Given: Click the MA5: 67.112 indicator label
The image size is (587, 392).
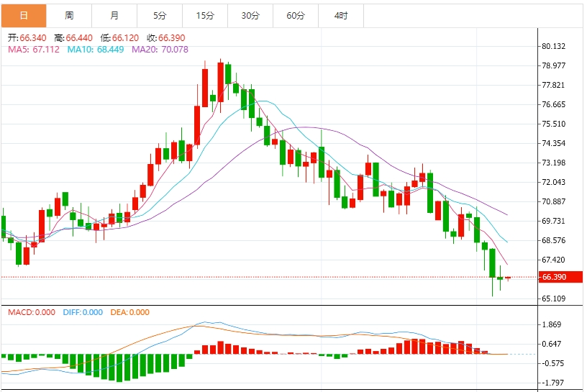Looking at the screenshot, I should click(x=34, y=50).
